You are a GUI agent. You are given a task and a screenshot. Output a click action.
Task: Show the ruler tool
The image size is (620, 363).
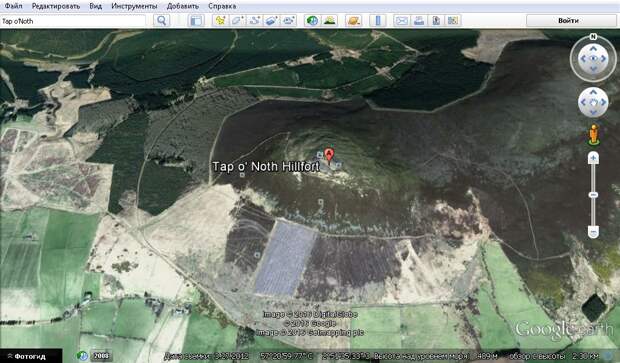[378, 21]
